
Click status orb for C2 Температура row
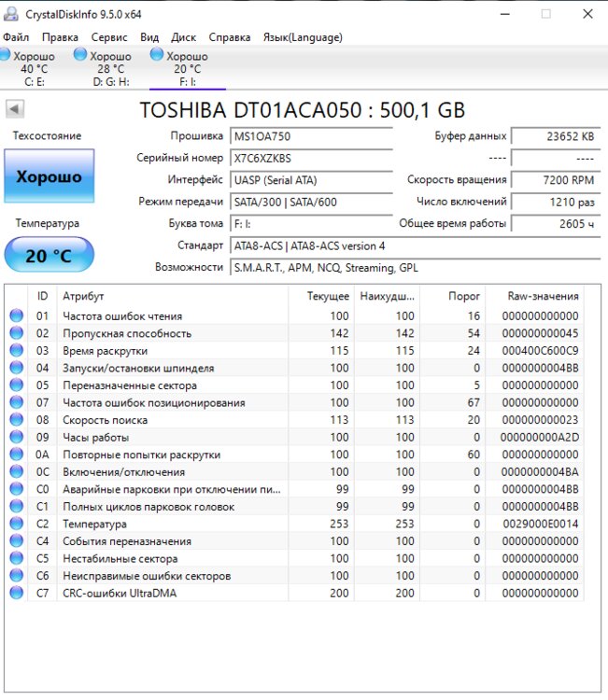[x=16, y=525]
